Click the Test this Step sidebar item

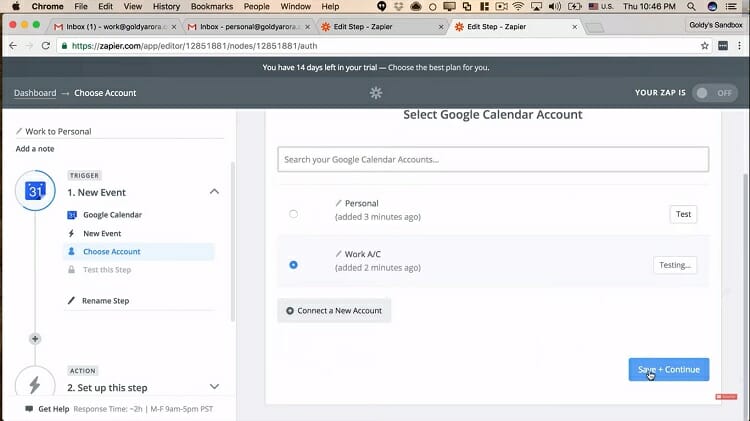(x=107, y=269)
